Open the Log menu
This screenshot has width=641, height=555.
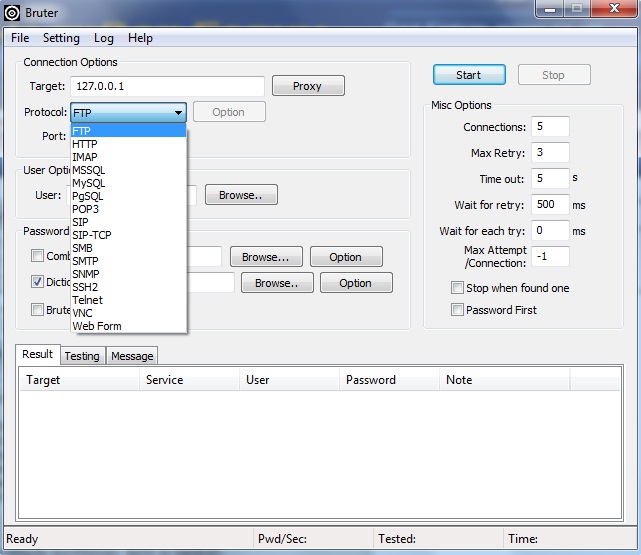click(104, 38)
